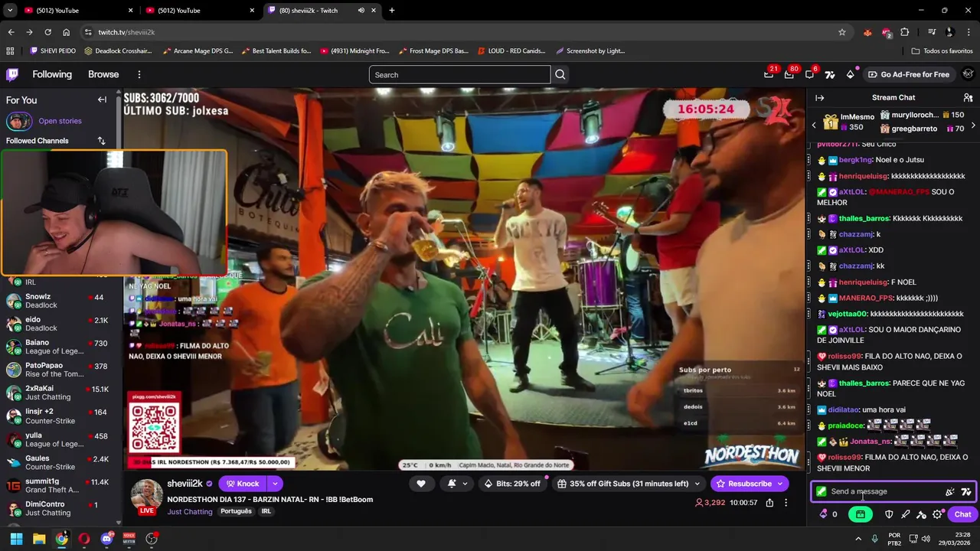Open Windows Start menu
This screenshot has width=980, height=551.
click(16, 539)
